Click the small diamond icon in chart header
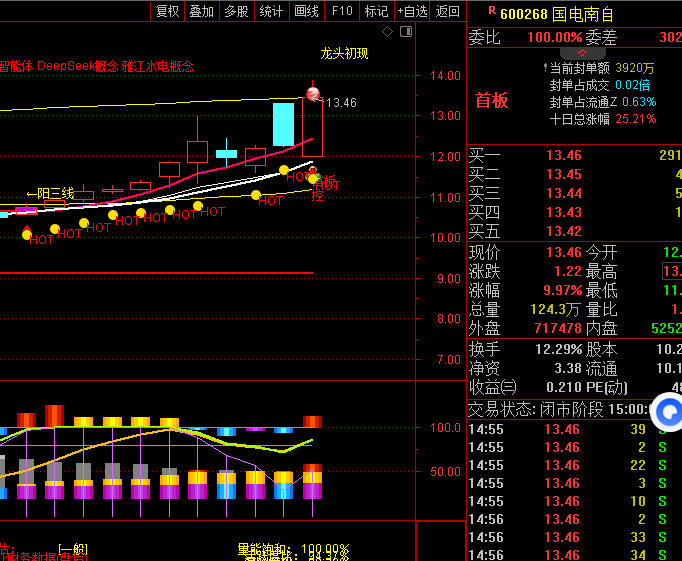Screen dimensions: 682x561 [388, 31]
